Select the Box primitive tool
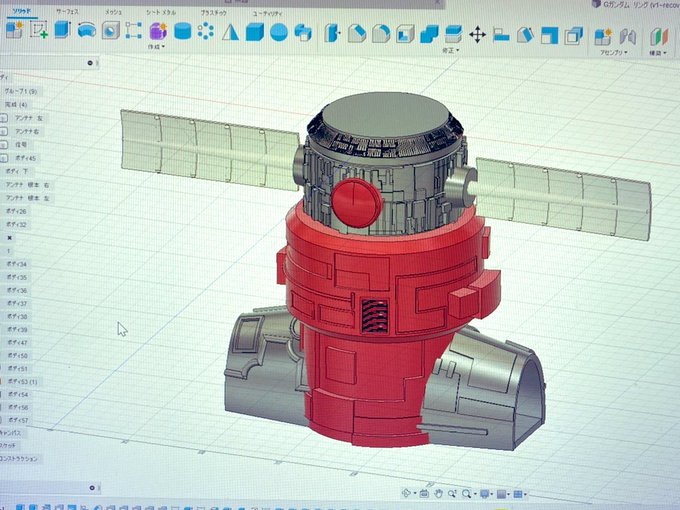This screenshot has height=510, width=680. click(x=255, y=33)
